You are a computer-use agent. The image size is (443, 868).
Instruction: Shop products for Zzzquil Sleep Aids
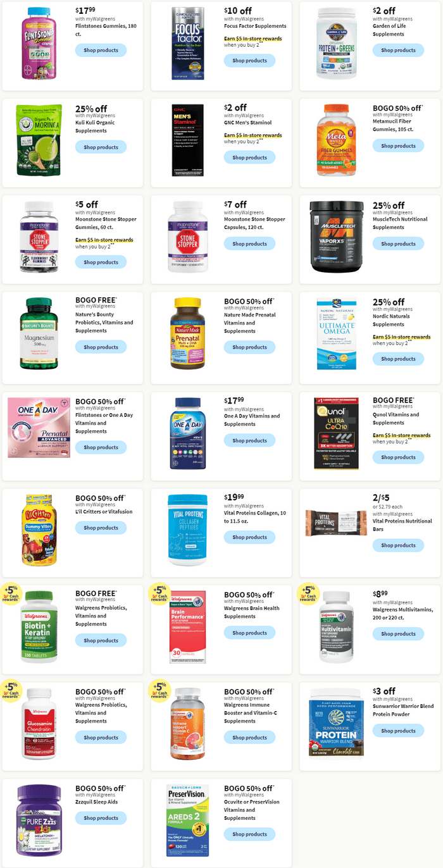pos(101,818)
